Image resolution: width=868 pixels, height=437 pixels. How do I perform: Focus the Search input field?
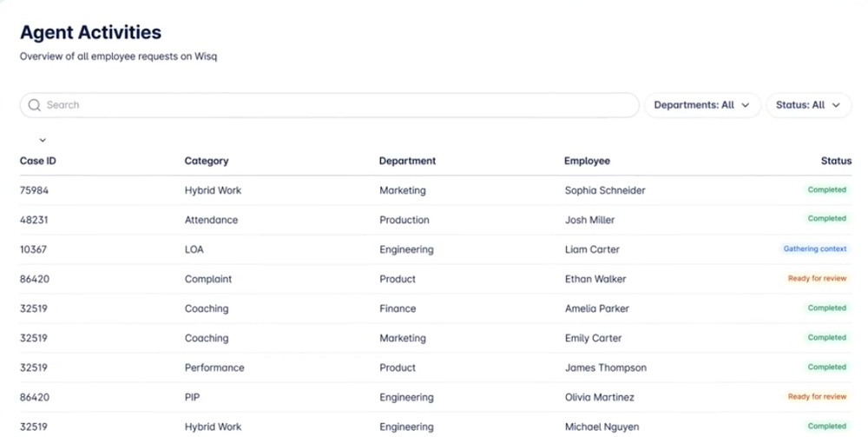(329, 105)
